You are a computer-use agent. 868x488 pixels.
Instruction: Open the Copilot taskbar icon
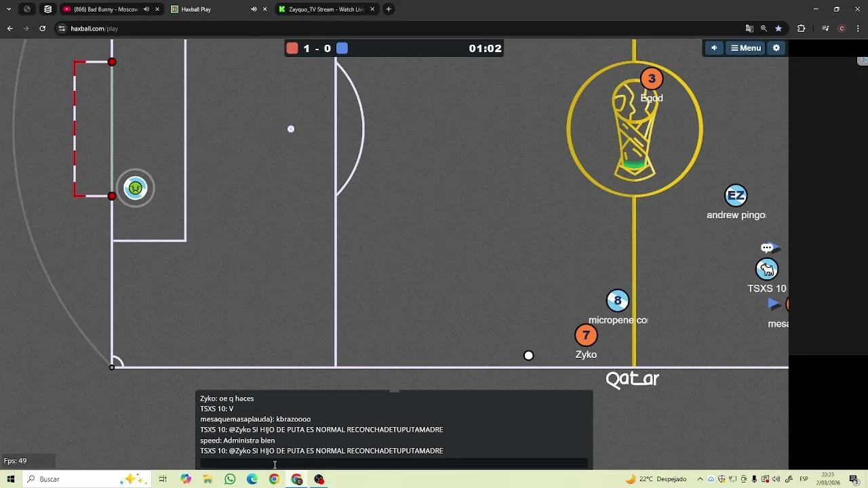point(186,479)
